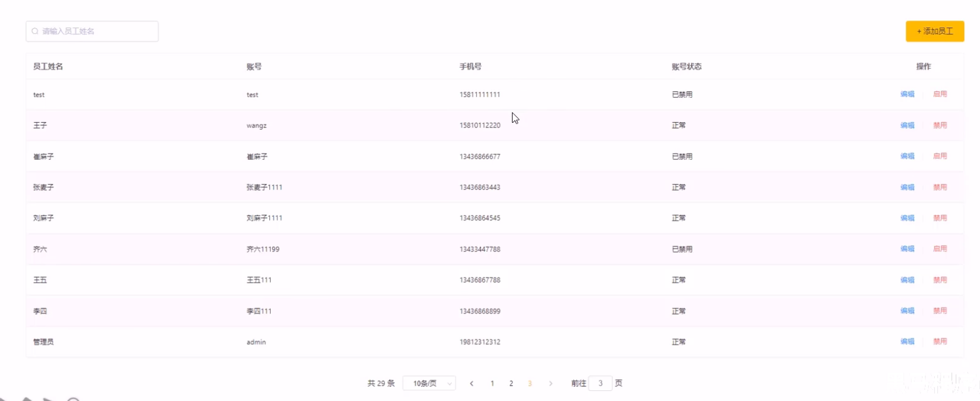Enable the 崔麻子 account

coord(940,156)
